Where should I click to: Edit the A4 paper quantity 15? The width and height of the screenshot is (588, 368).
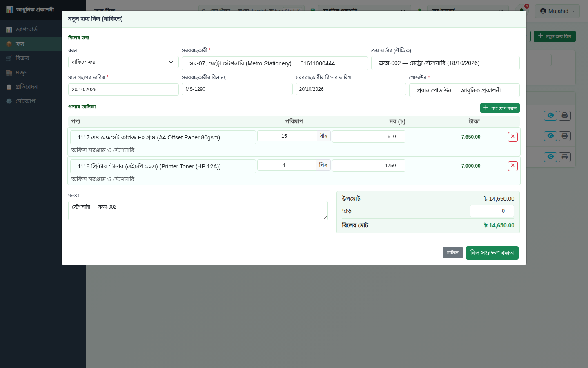(x=287, y=136)
